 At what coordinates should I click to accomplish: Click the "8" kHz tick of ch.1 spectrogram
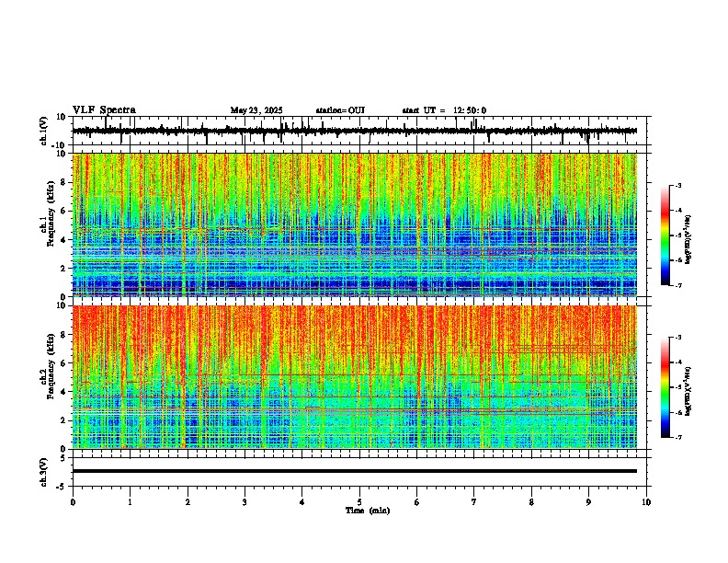pyautogui.click(x=63, y=182)
